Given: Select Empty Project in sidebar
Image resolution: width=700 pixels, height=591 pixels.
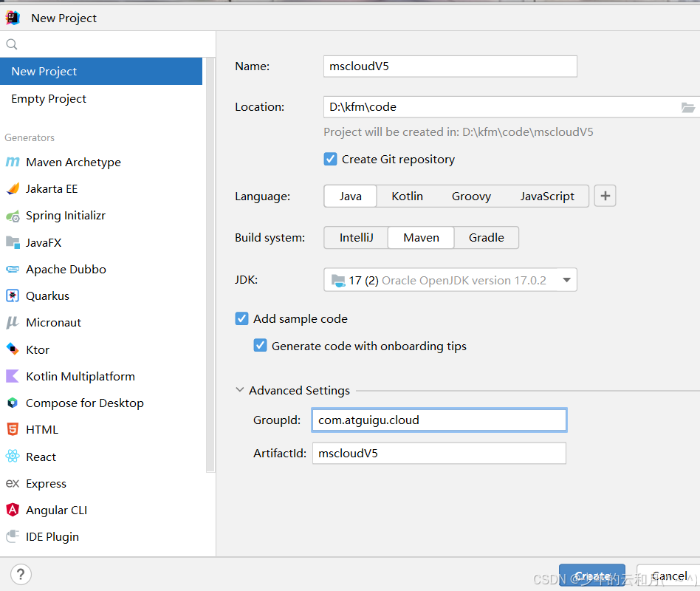Looking at the screenshot, I should (101, 99).
